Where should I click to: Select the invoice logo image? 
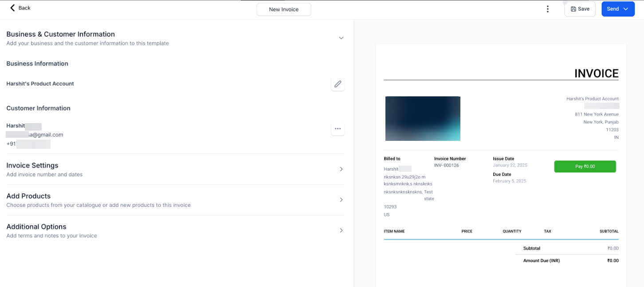(423, 118)
